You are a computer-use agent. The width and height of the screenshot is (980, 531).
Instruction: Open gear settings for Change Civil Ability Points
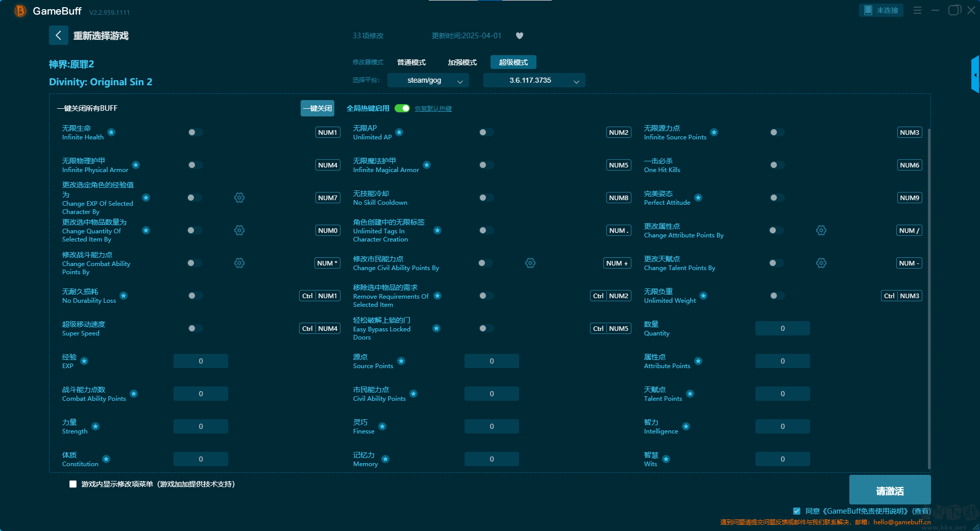click(x=530, y=263)
